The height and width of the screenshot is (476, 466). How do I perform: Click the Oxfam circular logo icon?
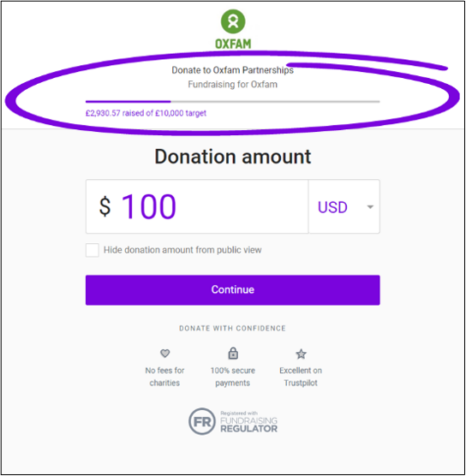pos(233,22)
